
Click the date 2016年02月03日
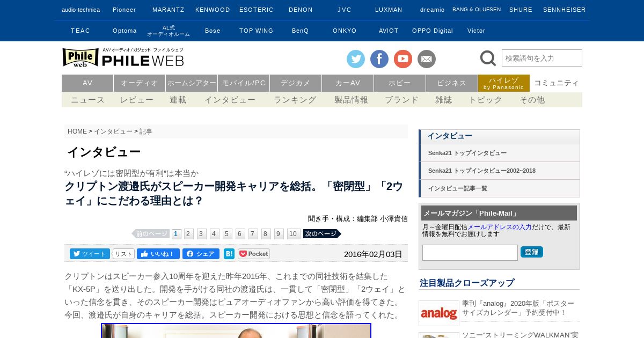click(x=373, y=254)
